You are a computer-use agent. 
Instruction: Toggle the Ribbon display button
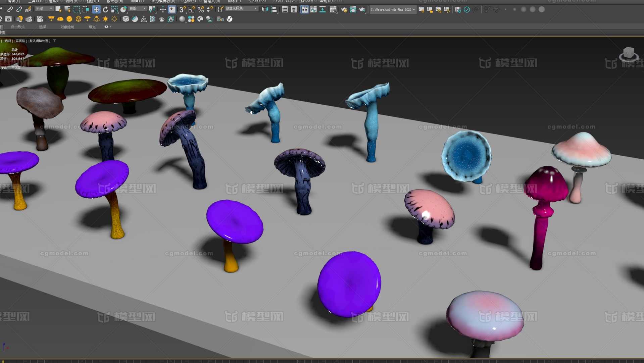point(304,9)
